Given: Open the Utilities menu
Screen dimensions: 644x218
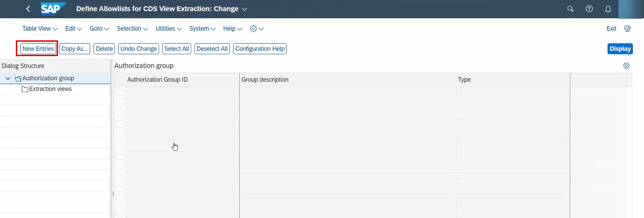Looking at the screenshot, I should tap(169, 29).
